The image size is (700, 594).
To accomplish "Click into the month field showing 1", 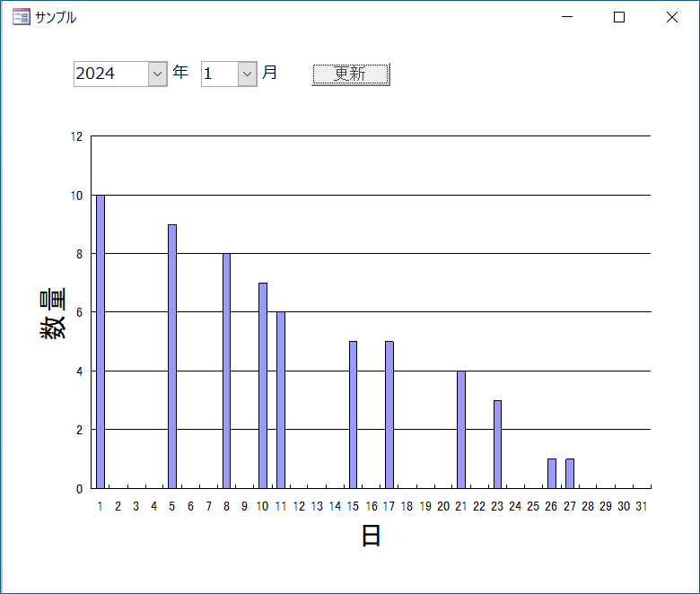I will (x=220, y=74).
